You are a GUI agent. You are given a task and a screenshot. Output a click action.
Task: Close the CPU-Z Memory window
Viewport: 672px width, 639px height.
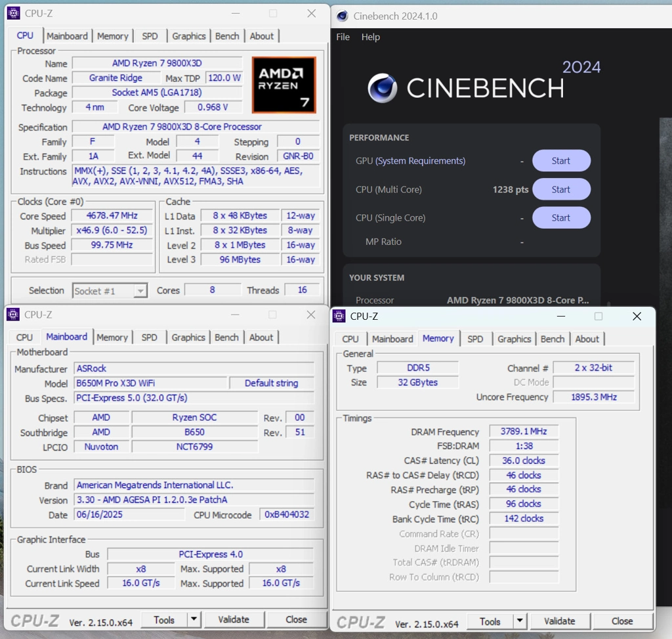(637, 317)
